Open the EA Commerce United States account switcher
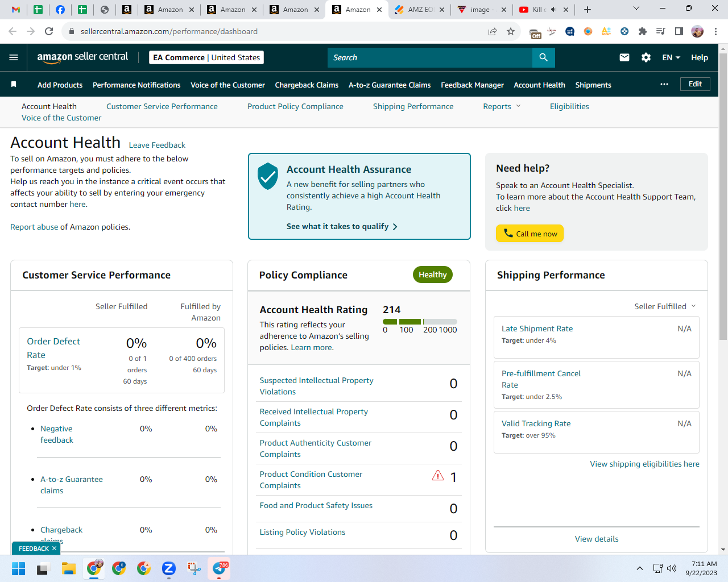 click(x=206, y=57)
